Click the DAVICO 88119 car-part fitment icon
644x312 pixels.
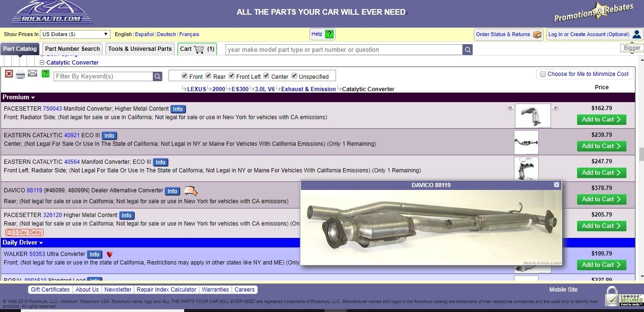click(x=191, y=191)
